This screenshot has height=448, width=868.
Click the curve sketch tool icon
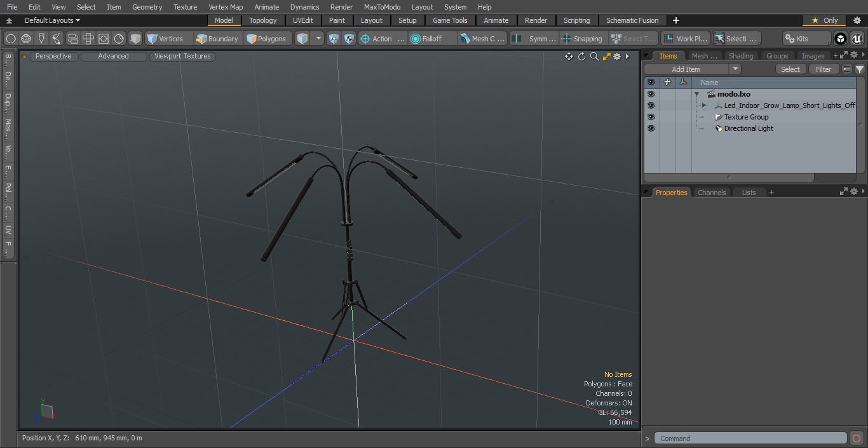tap(57, 39)
